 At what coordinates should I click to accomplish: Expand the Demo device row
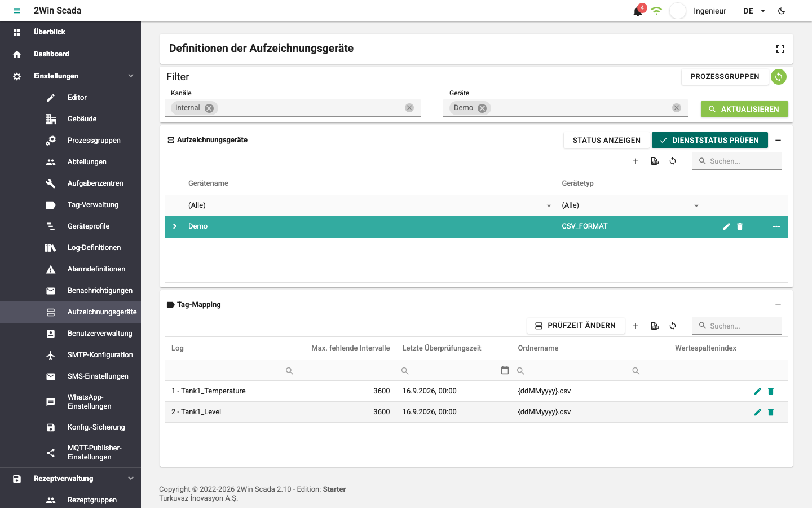[x=175, y=226]
